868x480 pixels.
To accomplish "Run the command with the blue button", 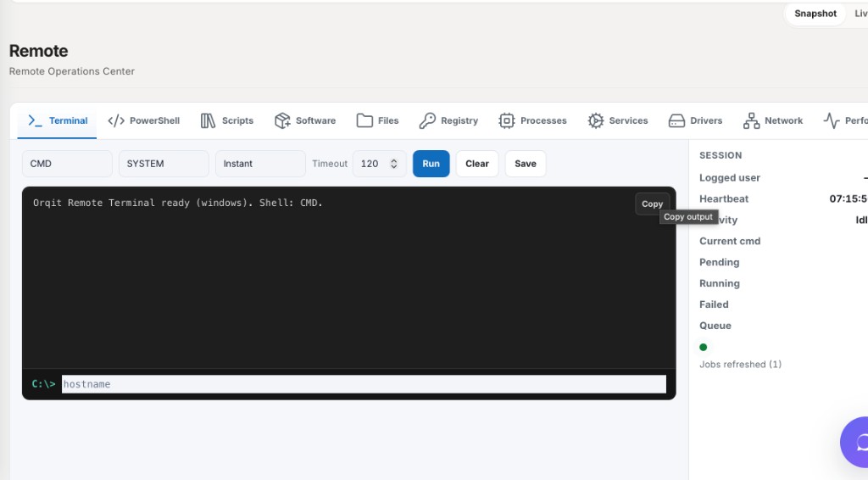I will (431, 164).
